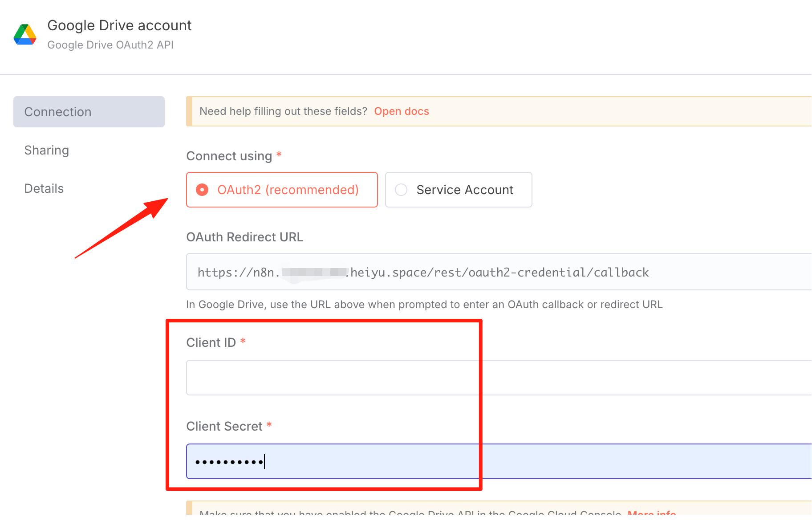Click the 'Connect using' label
This screenshot has height=521, width=812.
point(229,156)
